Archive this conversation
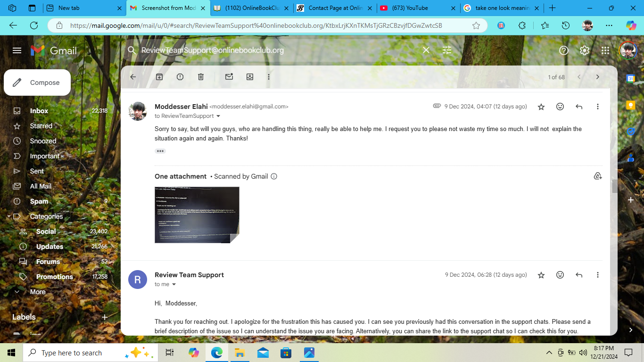Screen dimensions: 644x362 pyautogui.click(x=159, y=77)
